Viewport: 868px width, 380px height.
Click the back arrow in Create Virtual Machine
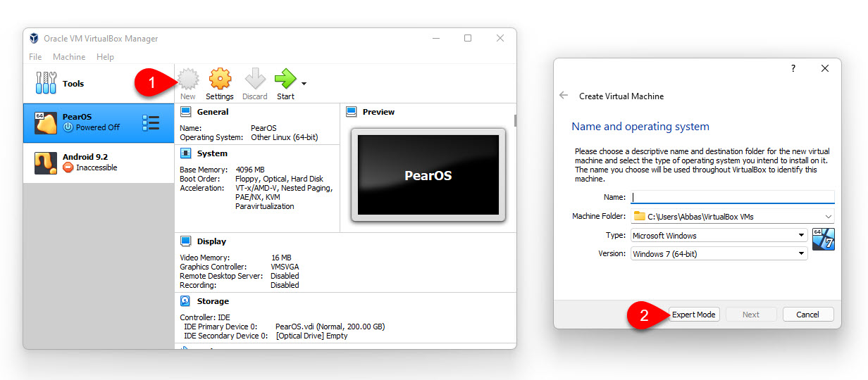564,96
